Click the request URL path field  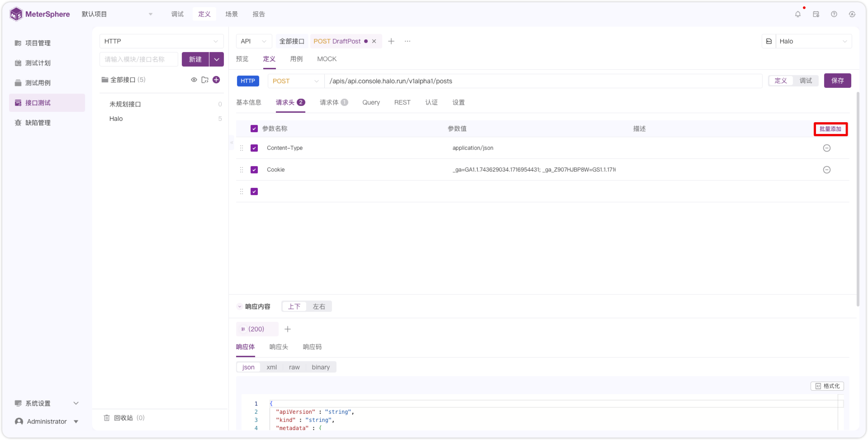click(543, 81)
